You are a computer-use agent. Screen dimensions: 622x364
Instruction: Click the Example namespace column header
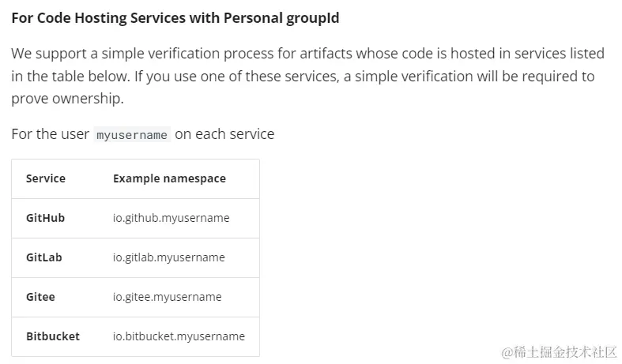(x=169, y=178)
